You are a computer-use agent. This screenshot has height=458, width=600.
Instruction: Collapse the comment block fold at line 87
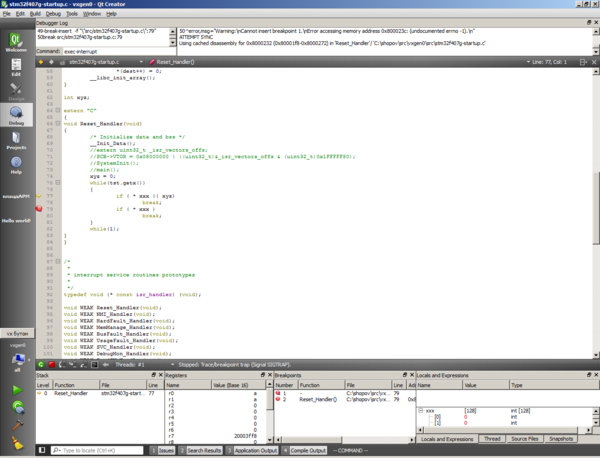click(x=58, y=261)
